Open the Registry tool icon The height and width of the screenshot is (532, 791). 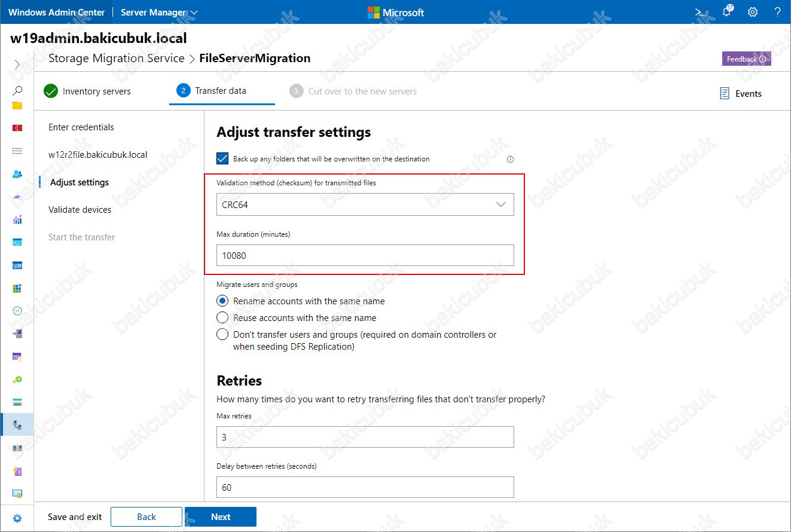pyautogui.click(x=17, y=288)
